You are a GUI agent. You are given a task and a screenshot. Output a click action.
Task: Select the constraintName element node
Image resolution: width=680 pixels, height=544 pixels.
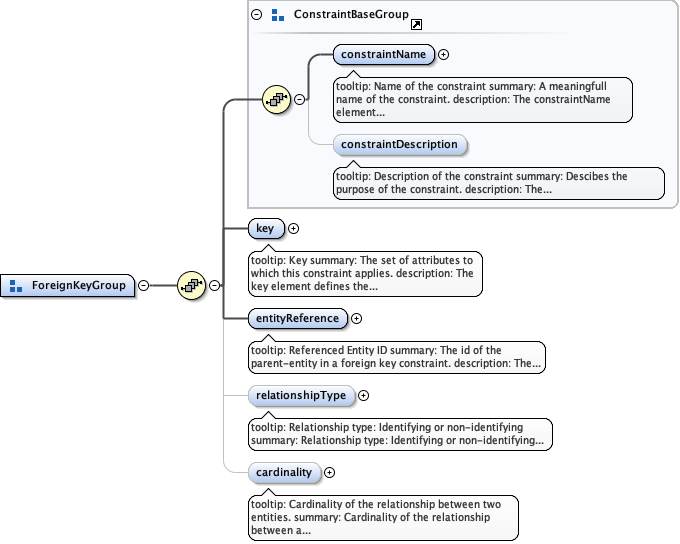coord(384,56)
